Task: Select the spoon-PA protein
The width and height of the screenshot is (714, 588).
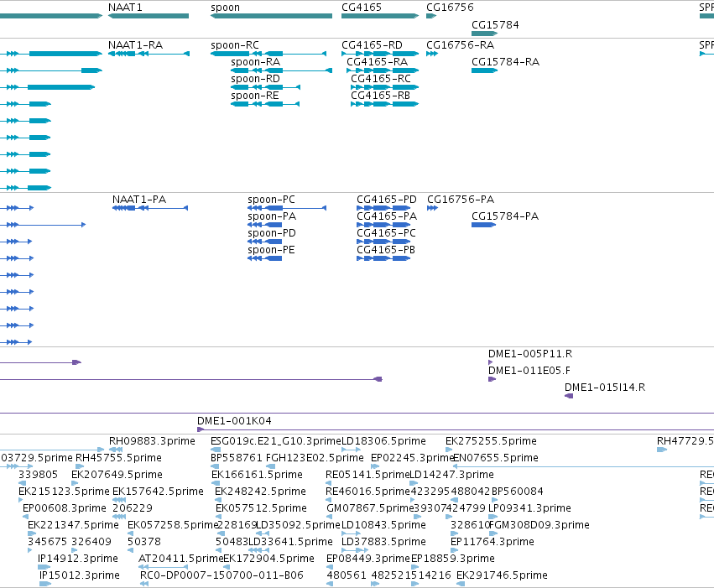Action: pyautogui.click(x=264, y=225)
